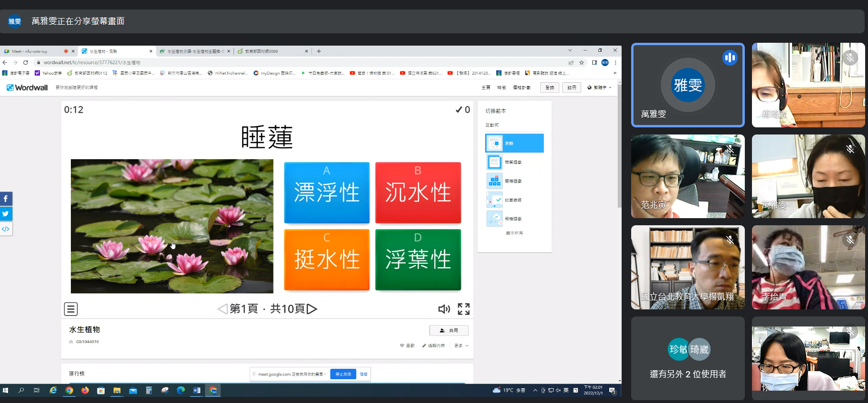Click the 喜歡 heart to like

pos(407,345)
